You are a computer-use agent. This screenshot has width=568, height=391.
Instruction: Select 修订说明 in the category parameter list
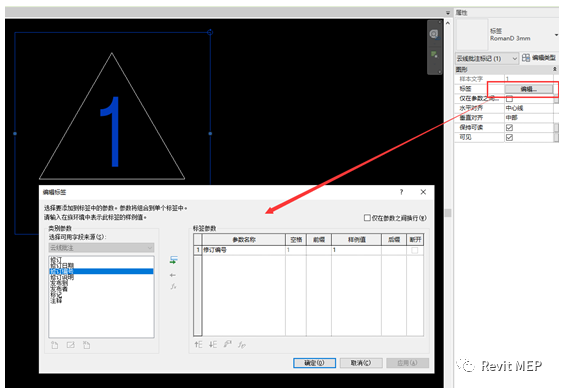62,277
